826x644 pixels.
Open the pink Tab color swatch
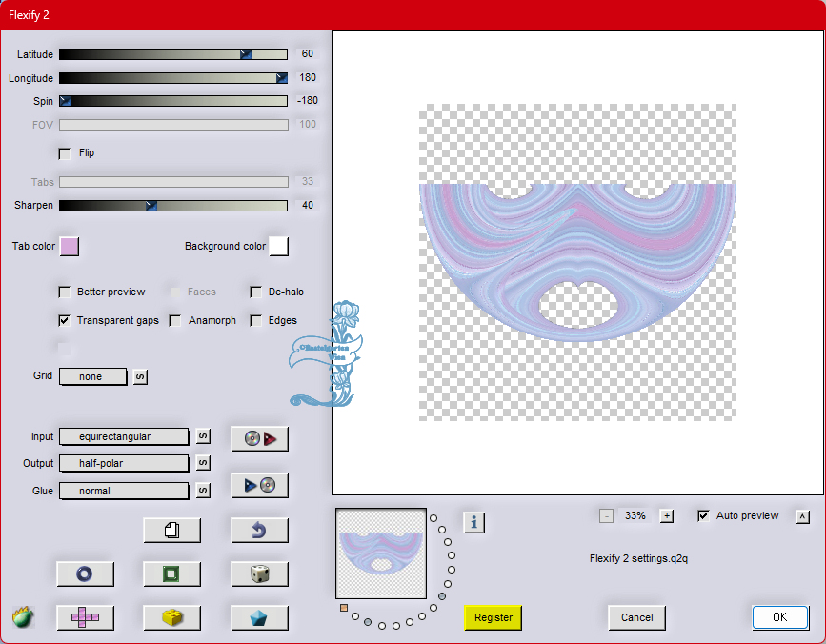[70, 247]
